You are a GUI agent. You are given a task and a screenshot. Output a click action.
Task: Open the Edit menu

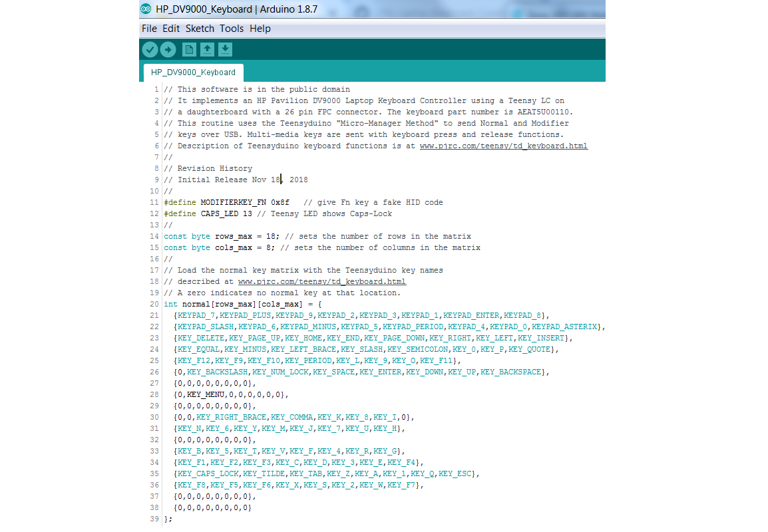171,29
